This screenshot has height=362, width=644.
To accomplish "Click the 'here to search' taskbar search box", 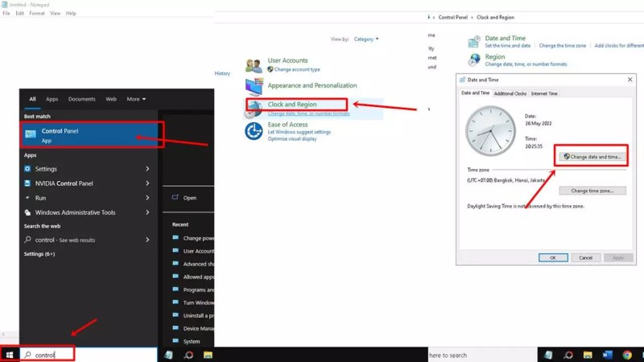I will (x=482, y=355).
